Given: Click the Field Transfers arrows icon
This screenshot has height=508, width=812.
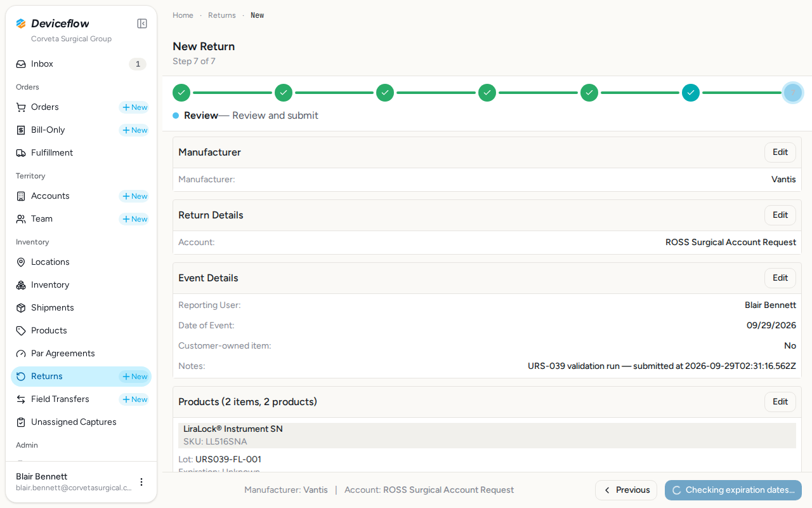Looking at the screenshot, I should [x=21, y=399].
